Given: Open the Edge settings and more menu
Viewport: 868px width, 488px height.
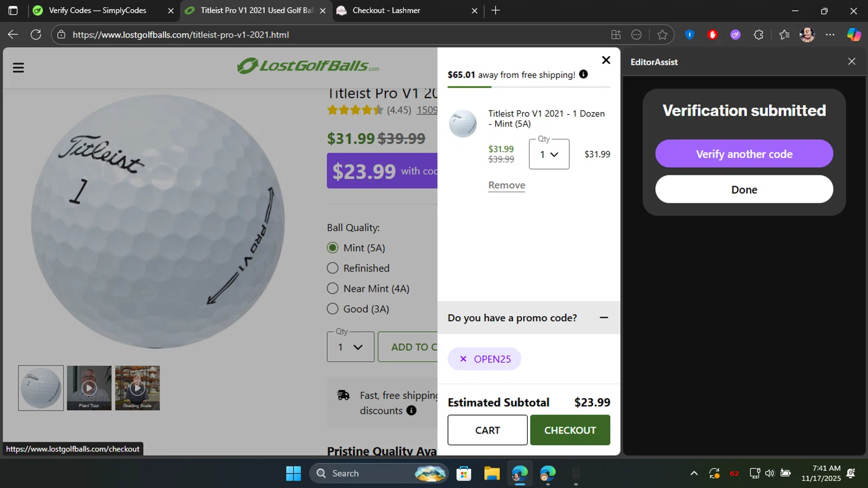Looking at the screenshot, I should [x=830, y=35].
